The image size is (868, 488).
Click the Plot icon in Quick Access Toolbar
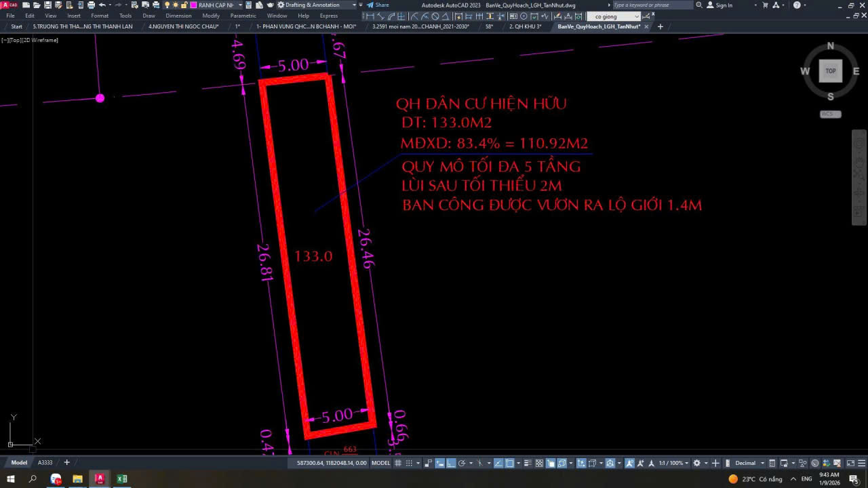tap(90, 5)
